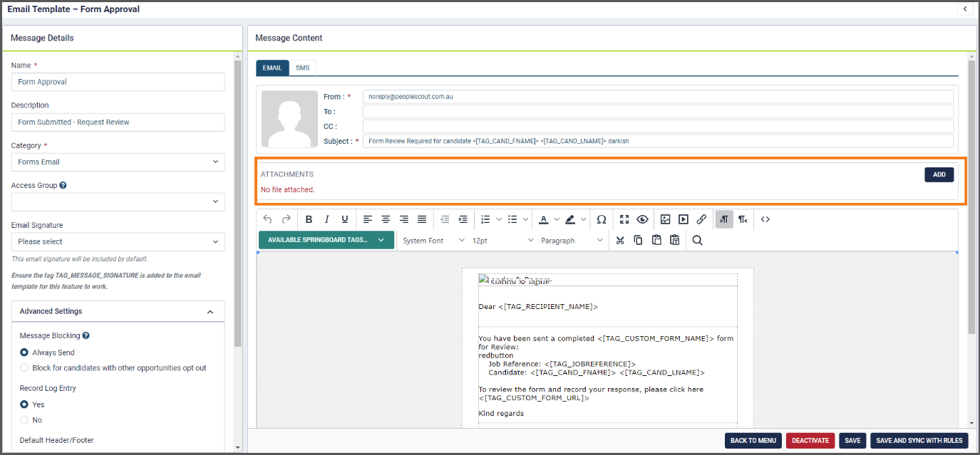Open the Category dropdown
This screenshot has height=455, width=980.
pyautogui.click(x=118, y=162)
